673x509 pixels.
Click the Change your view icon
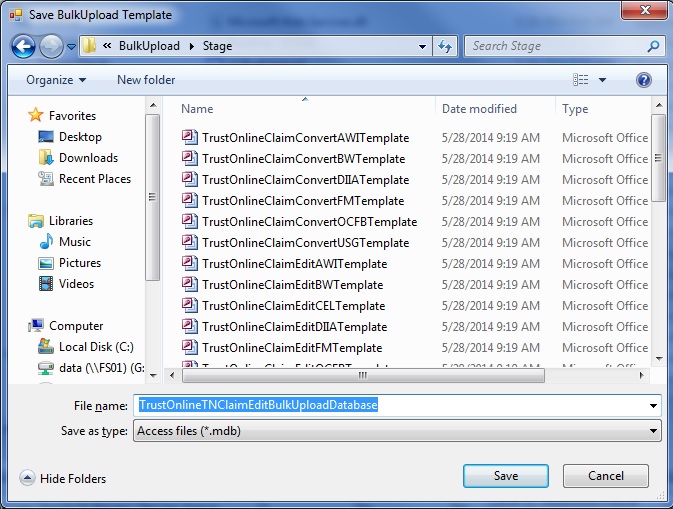(x=581, y=80)
